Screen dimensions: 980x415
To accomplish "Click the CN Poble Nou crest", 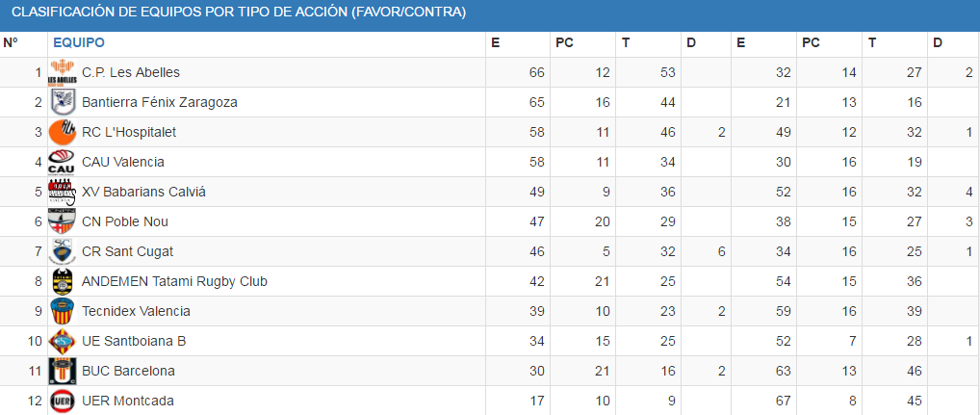I will point(64,221).
